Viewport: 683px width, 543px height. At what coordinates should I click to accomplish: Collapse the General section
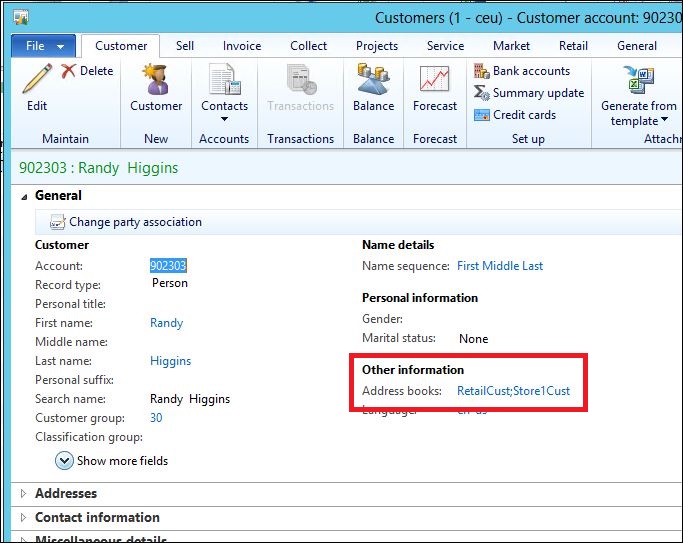[x=24, y=196]
